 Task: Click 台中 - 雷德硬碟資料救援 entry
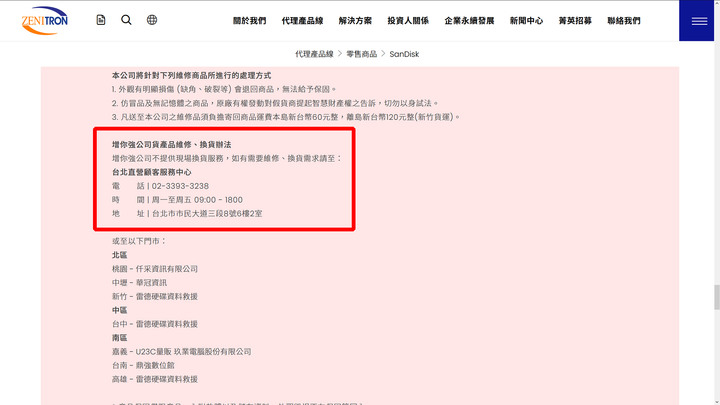point(155,324)
